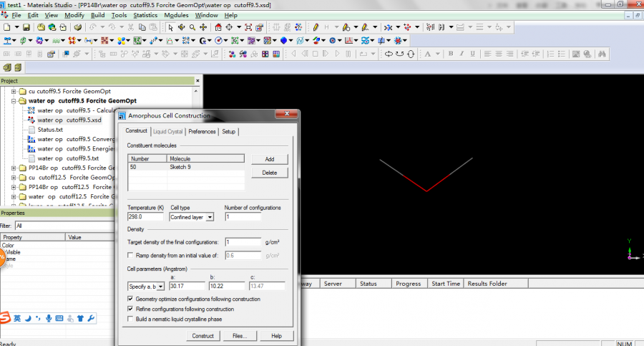
Task: Click the Construct button
Action: click(203, 335)
